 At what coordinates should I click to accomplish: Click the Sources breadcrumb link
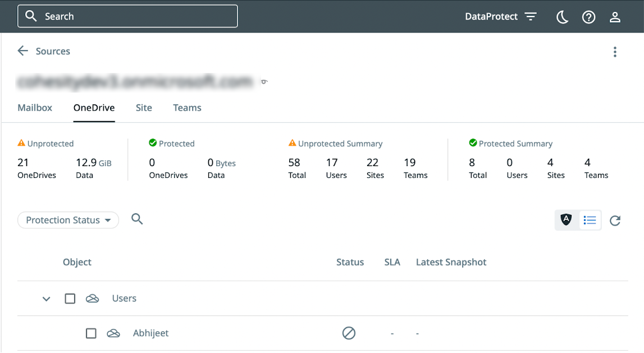click(x=53, y=51)
